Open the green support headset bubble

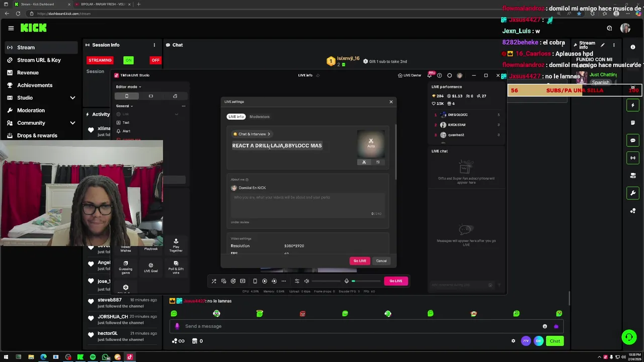click(x=629, y=337)
